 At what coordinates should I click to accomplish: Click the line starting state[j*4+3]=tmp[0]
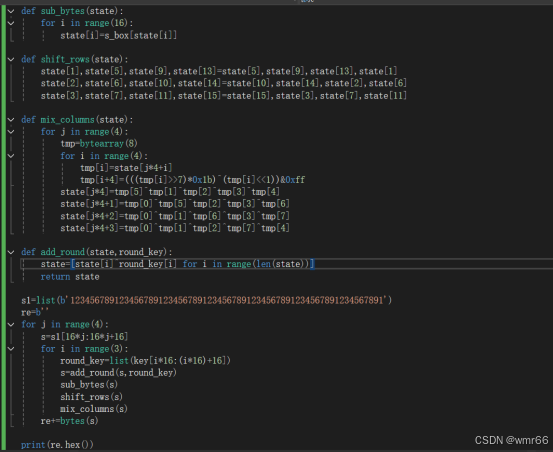(x=175, y=228)
